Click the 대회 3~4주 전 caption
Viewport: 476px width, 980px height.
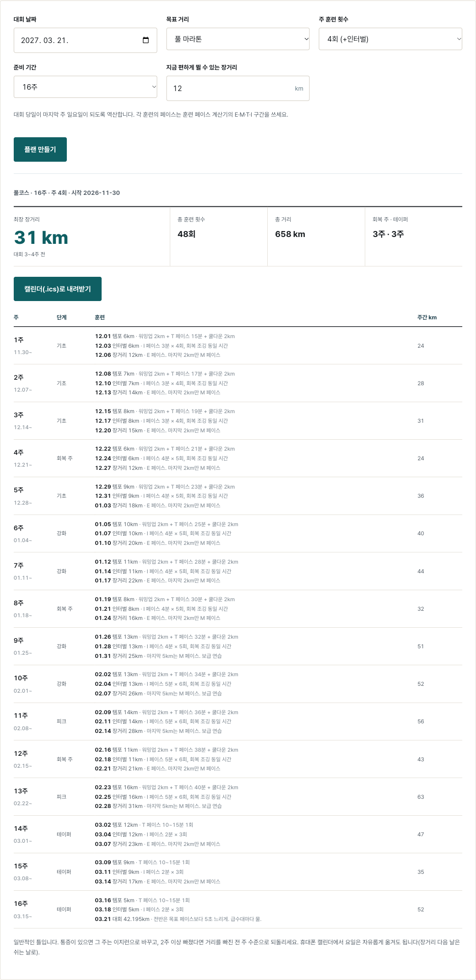point(29,254)
